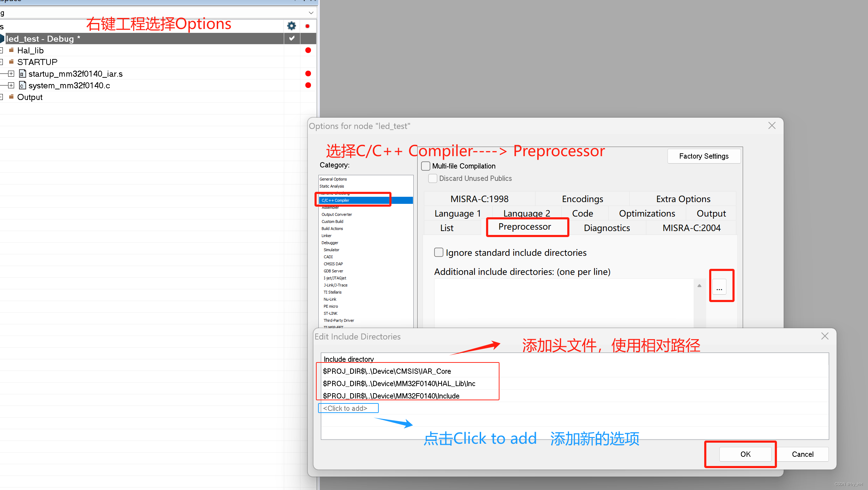Click the <Click to add> entry field
The height and width of the screenshot is (490, 868).
coord(348,408)
